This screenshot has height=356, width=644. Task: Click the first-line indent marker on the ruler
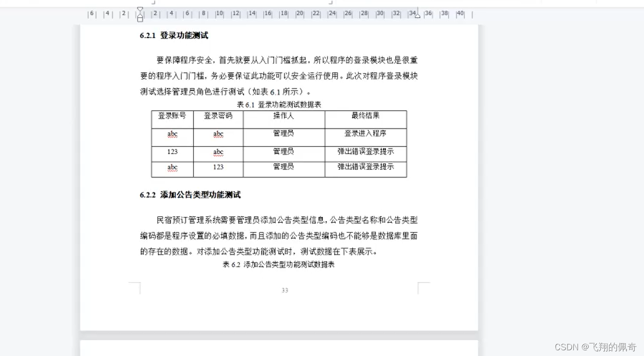tap(140, 9)
